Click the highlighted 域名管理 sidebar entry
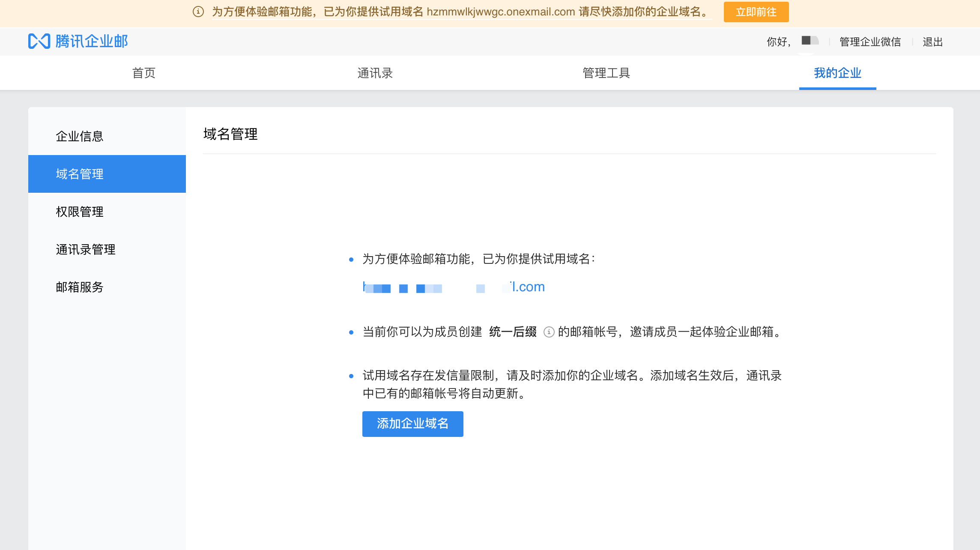 (79, 174)
